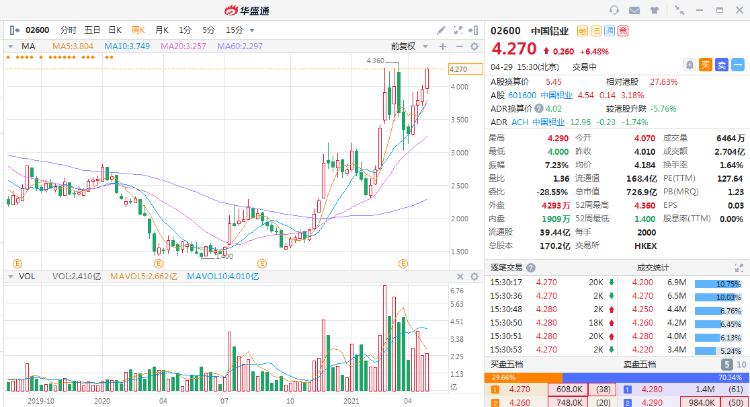Open messages mail icon
The image size is (750, 407).
634,10
